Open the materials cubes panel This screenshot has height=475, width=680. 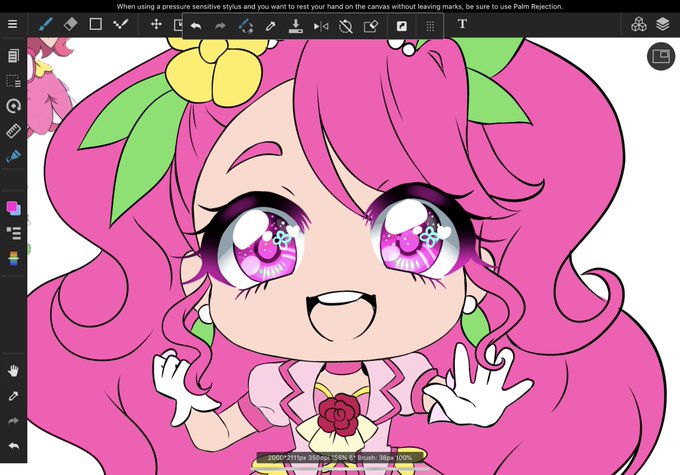[x=638, y=24]
